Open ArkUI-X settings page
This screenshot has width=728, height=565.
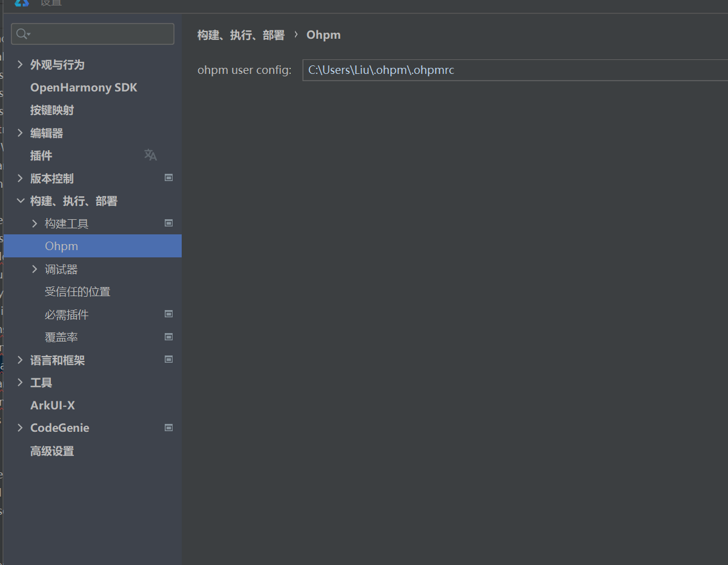(x=53, y=406)
